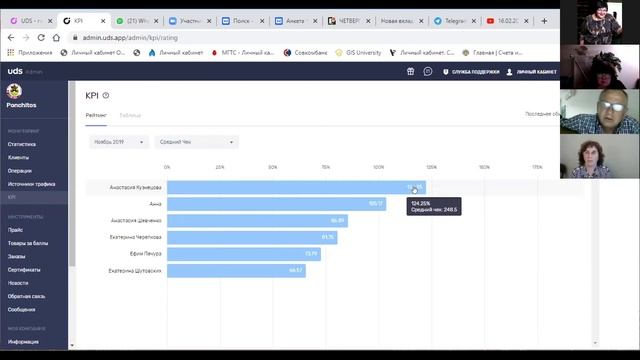This screenshot has height=360, width=640.
Task: Open Операции in the sidebar
Action: pos(20,171)
